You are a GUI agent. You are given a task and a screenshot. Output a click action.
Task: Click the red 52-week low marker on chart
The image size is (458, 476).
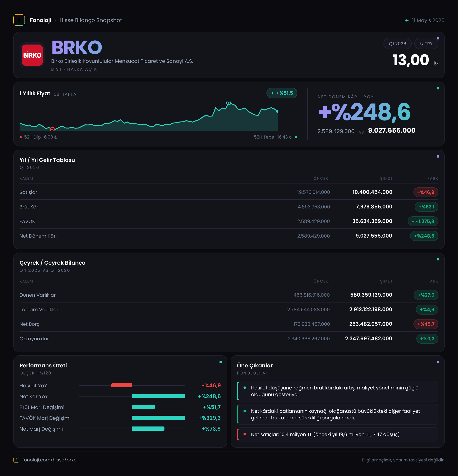[52, 129]
